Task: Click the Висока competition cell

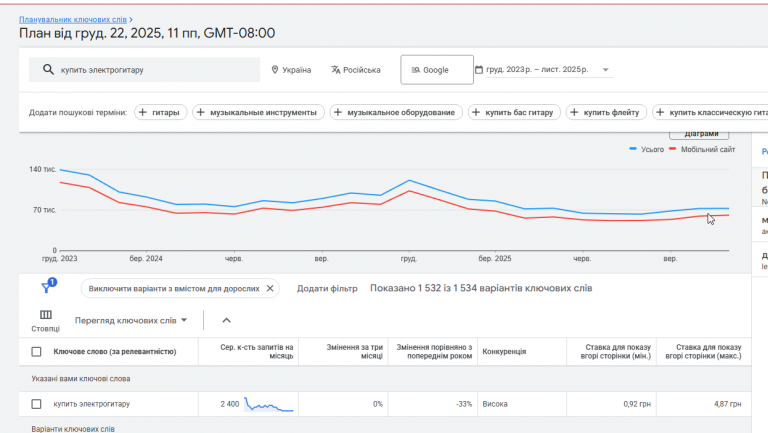Action: [x=495, y=404]
